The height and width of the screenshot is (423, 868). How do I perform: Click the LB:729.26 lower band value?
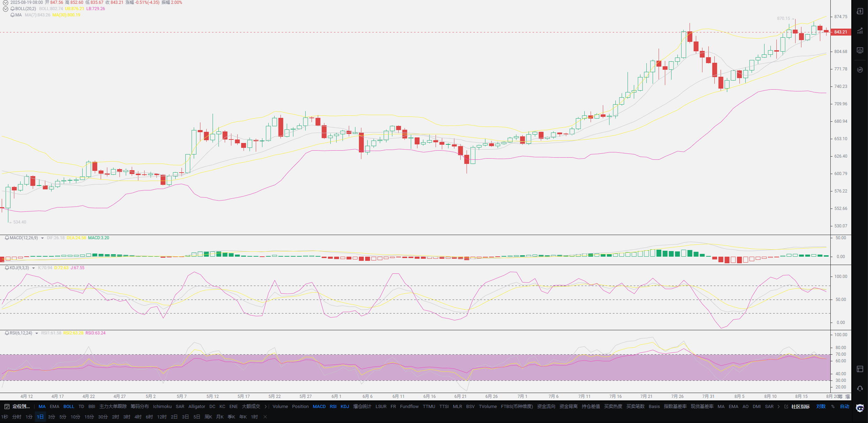pyautogui.click(x=95, y=9)
